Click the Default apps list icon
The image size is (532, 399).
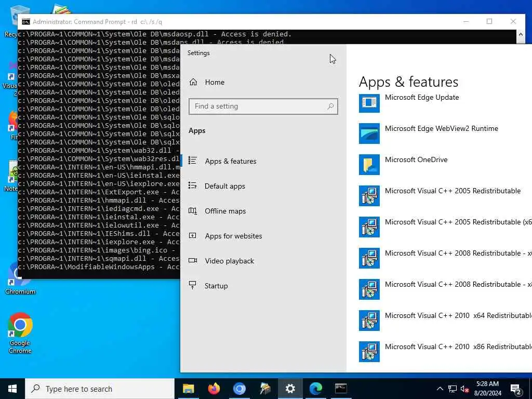pyautogui.click(x=193, y=185)
